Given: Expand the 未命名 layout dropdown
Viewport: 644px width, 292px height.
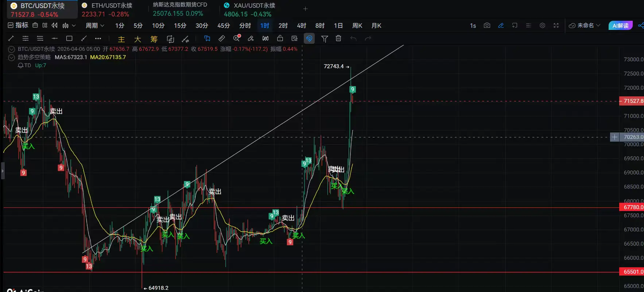Looking at the screenshot, I should coord(585,25).
